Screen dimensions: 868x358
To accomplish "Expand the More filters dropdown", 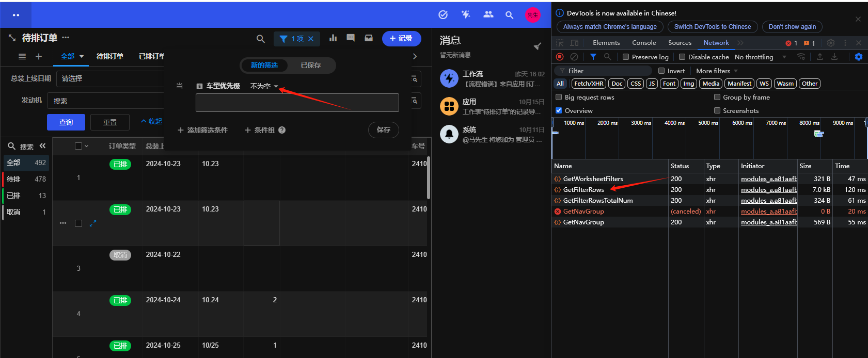I will [x=717, y=71].
